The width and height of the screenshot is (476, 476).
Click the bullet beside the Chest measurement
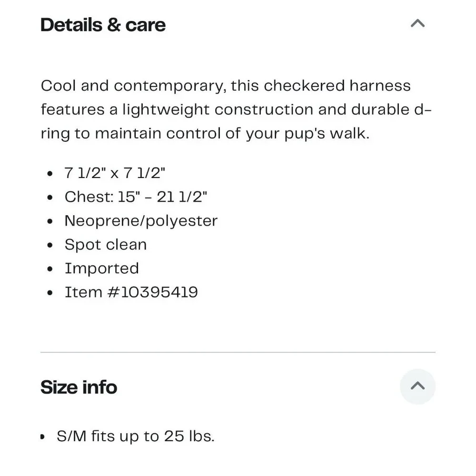(50, 198)
